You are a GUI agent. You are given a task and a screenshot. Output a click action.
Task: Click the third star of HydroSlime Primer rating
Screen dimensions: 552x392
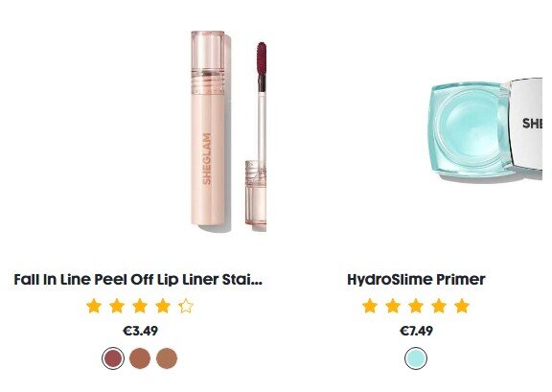(416, 306)
